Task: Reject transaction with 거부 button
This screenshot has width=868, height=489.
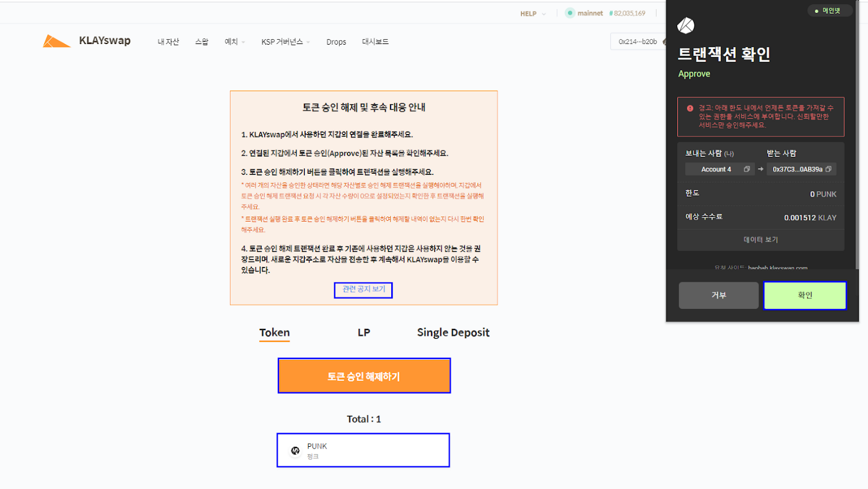Action: 719,295
